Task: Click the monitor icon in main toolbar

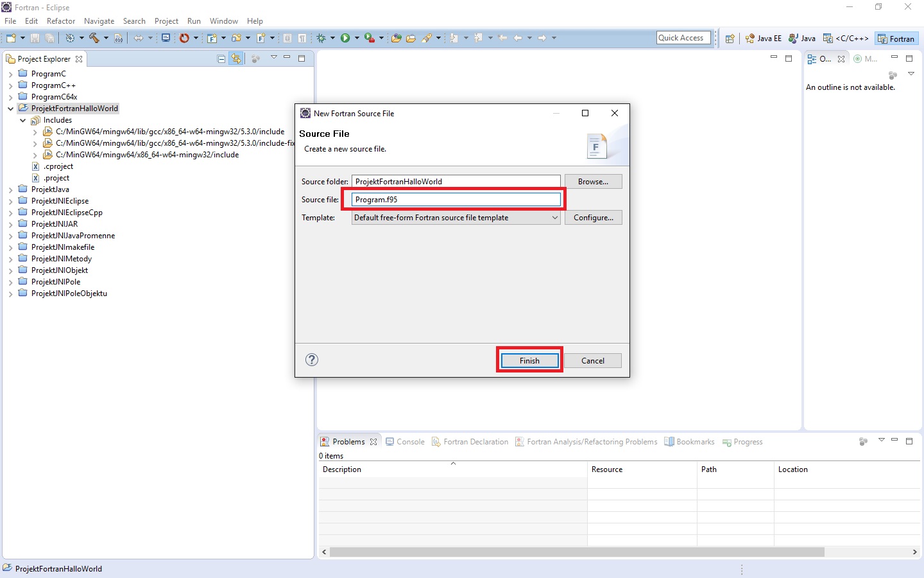Action: pos(166,39)
